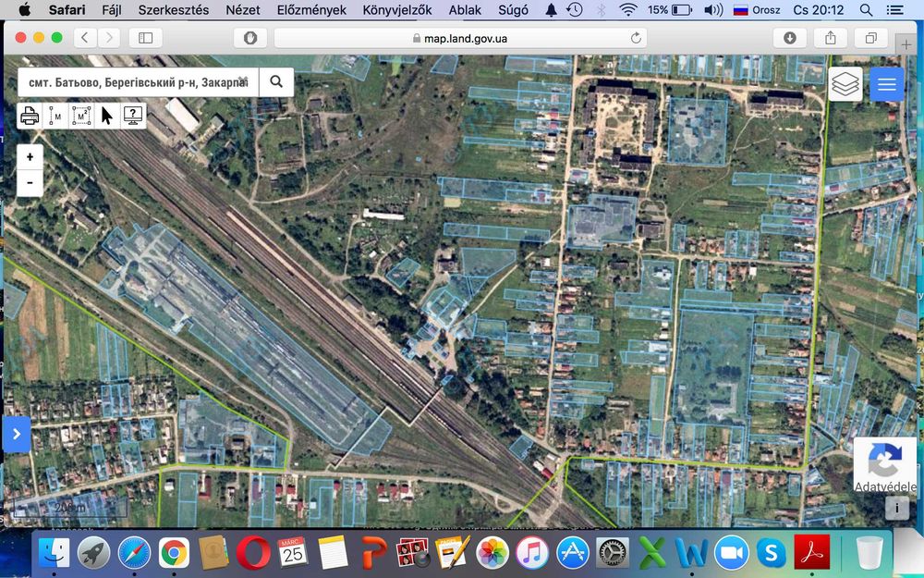
Task: Open the blue hamburger menu
Action: tap(887, 84)
